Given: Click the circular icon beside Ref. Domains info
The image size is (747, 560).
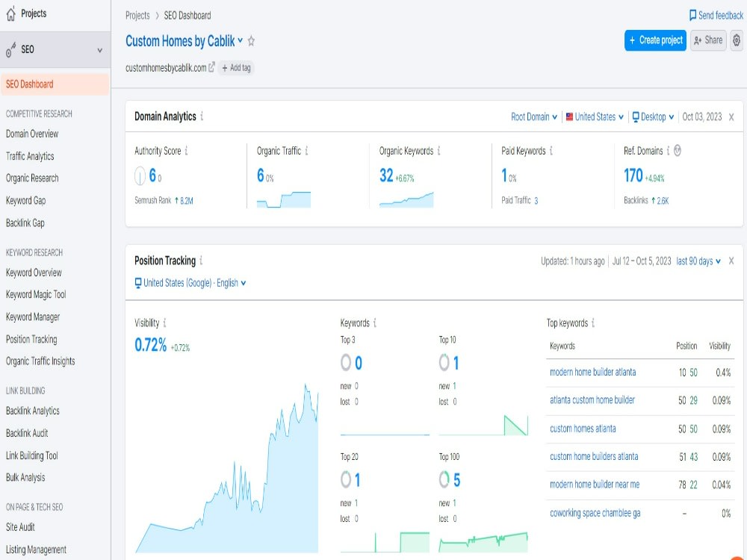Looking at the screenshot, I should [x=678, y=151].
